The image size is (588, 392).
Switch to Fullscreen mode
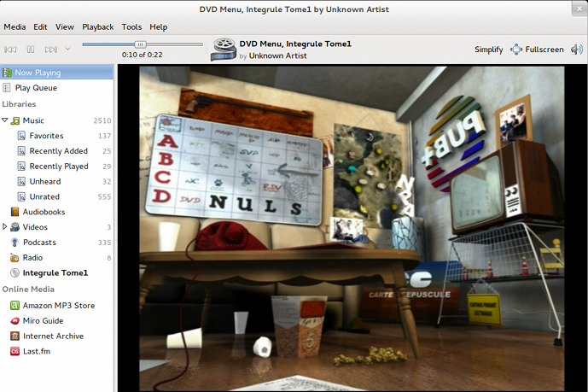click(537, 50)
